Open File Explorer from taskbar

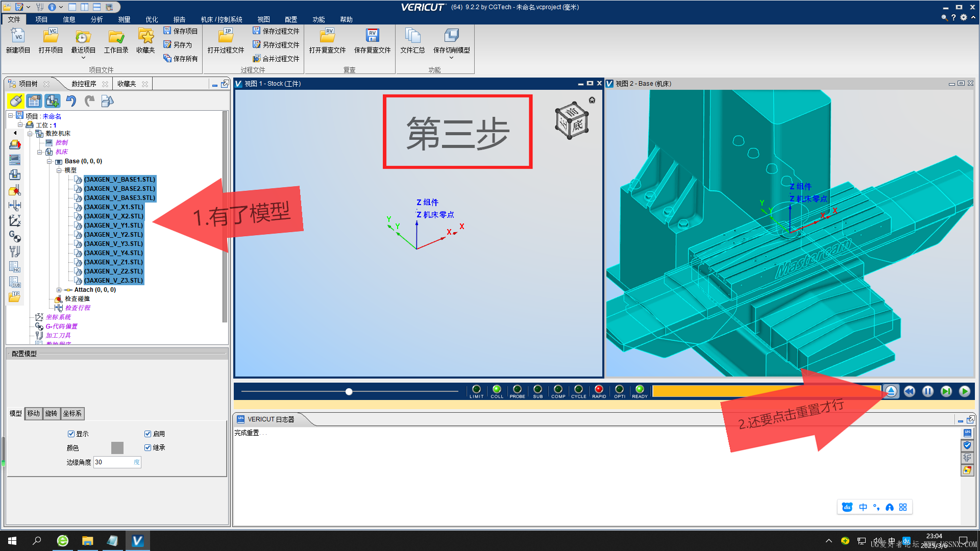[87, 541]
